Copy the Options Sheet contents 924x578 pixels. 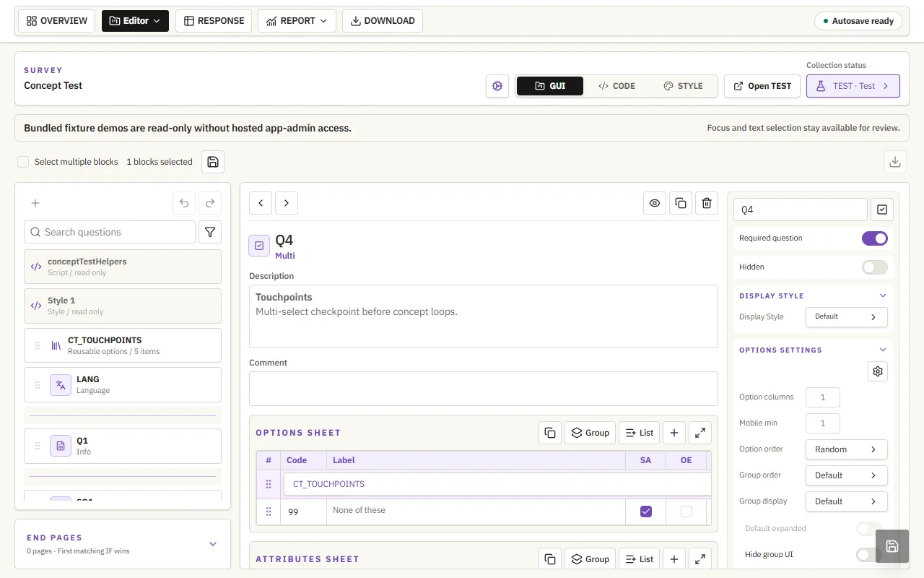[550, 433]
